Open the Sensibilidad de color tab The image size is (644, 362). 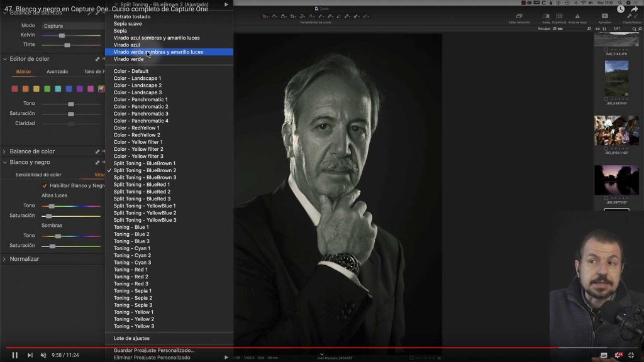coord(38,175)
